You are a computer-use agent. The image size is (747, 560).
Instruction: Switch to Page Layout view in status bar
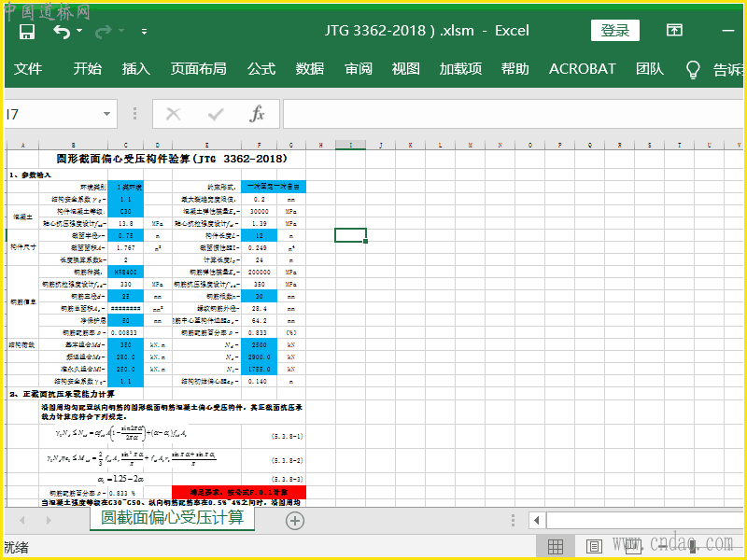pos(593,546)
